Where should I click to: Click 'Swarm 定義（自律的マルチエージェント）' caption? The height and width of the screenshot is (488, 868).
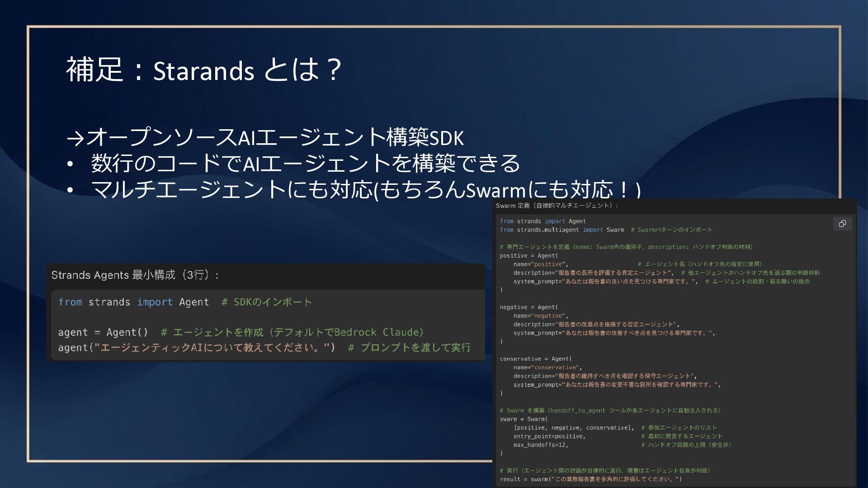click(557, 206)
